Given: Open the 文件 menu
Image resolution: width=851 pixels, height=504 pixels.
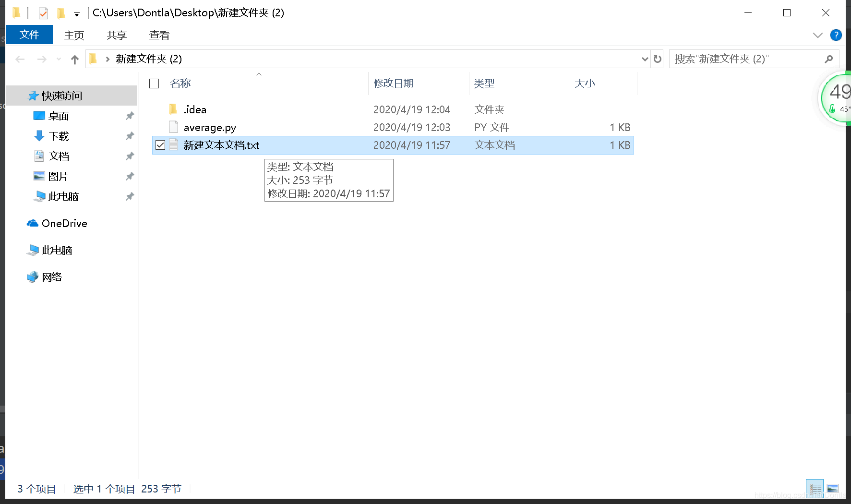Looking at the screenshot, I should (29, 35).
